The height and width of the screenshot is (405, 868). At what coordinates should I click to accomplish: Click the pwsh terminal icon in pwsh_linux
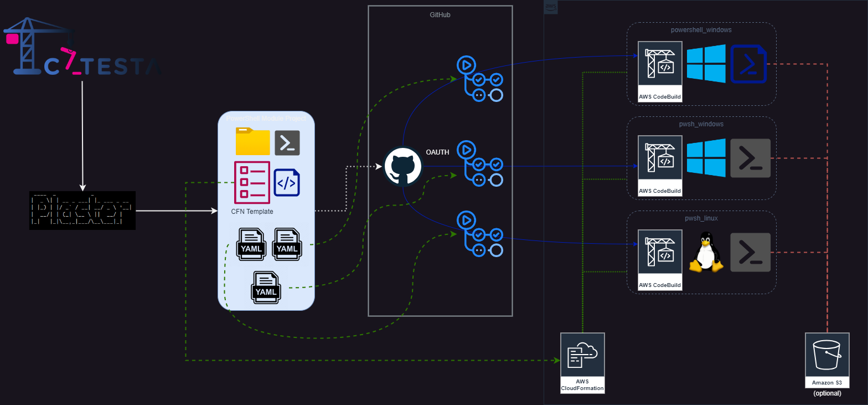coord(751,252)
